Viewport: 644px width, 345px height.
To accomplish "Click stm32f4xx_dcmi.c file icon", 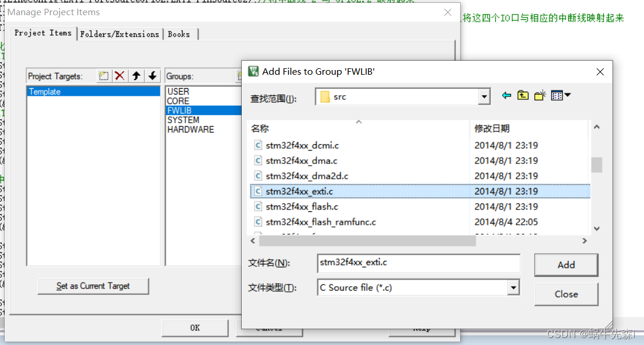I will 258,145.
